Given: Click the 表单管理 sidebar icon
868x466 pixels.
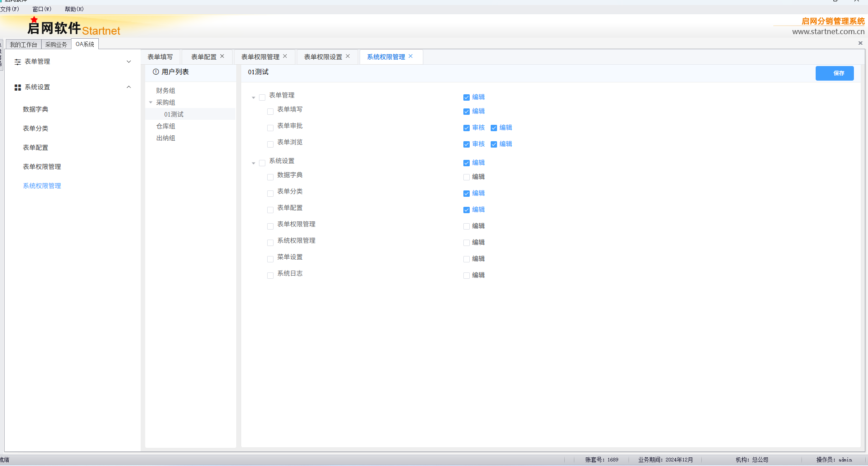Looking at the screenshot, I should pyautogui.click(x=18, y=62).
